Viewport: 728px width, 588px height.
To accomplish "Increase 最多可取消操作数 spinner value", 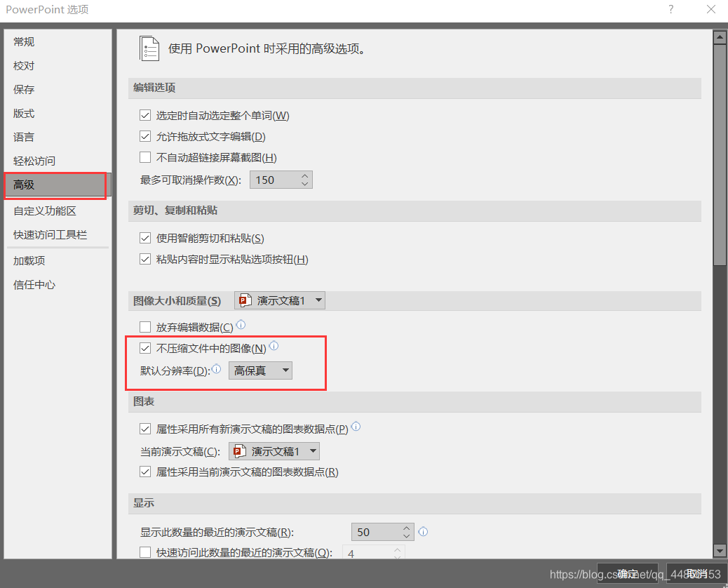I will click(x=304, y=176).
